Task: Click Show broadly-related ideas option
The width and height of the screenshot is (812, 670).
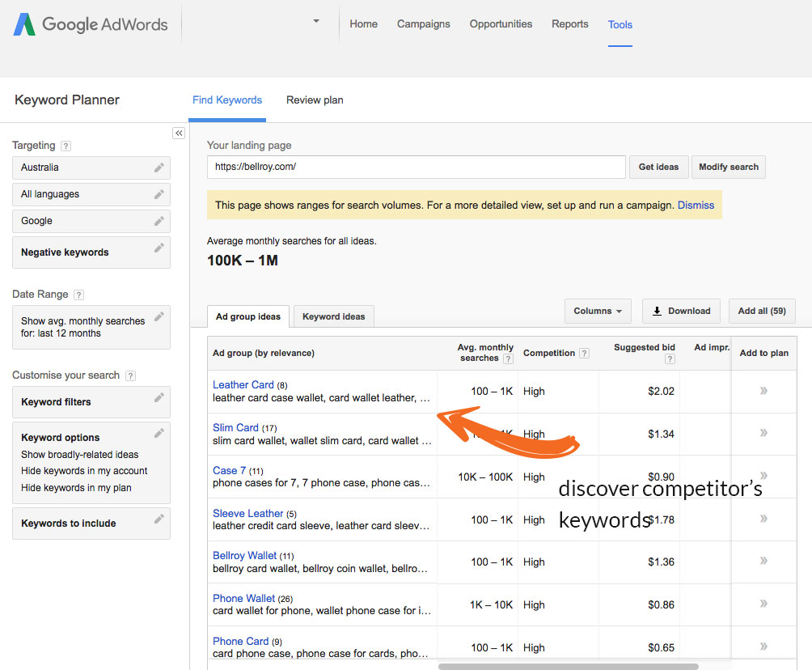Action: click(80, 455)
